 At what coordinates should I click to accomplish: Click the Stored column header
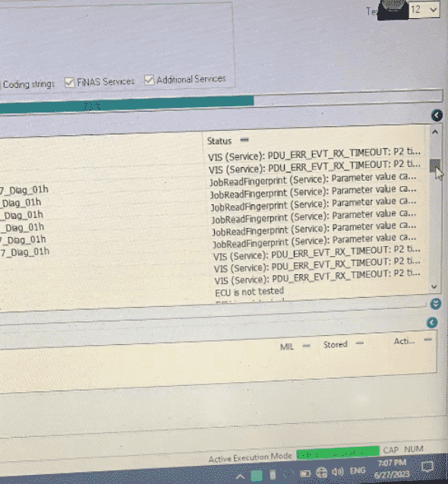(336, 344)
